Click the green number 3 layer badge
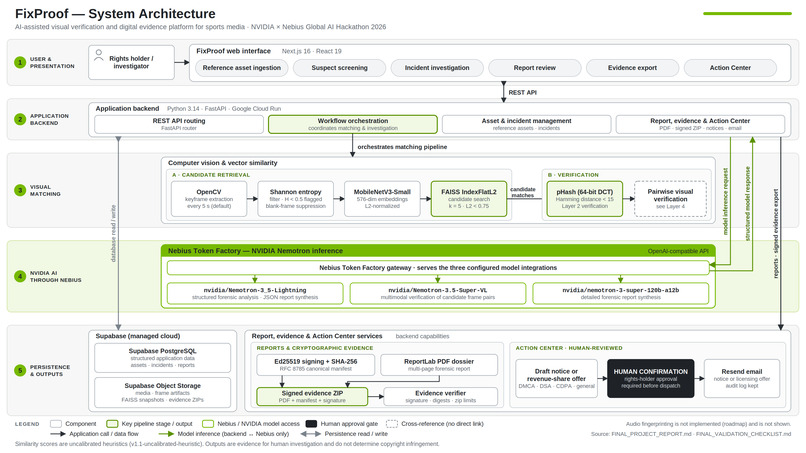This screenshot has height=453, width=806. point(20,190)
